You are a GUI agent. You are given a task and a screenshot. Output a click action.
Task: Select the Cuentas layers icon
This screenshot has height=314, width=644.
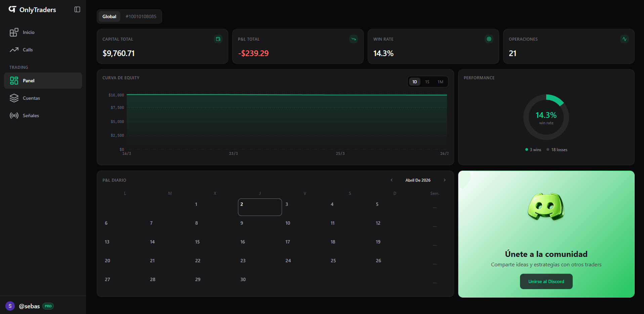(14, 98)
